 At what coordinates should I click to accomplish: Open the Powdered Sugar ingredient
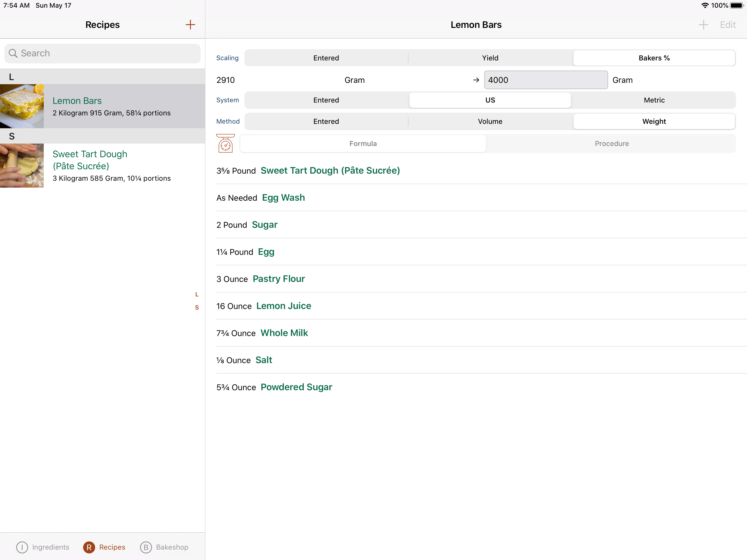point(296,387)
